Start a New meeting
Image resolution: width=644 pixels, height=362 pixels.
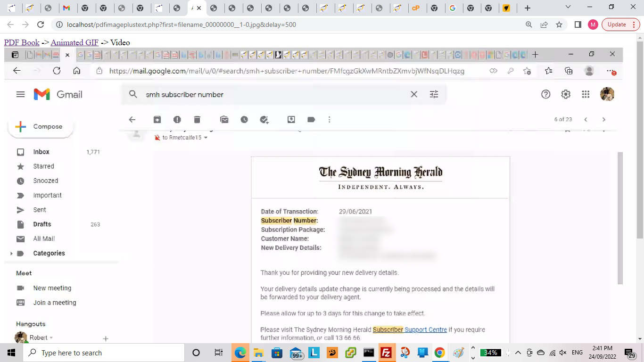tap(52, 288)
